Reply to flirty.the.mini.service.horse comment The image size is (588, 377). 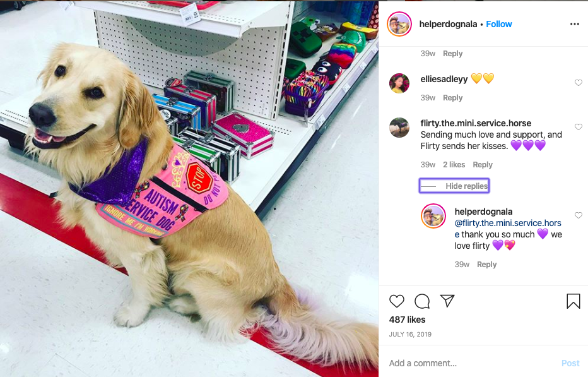tap(483, 164)
